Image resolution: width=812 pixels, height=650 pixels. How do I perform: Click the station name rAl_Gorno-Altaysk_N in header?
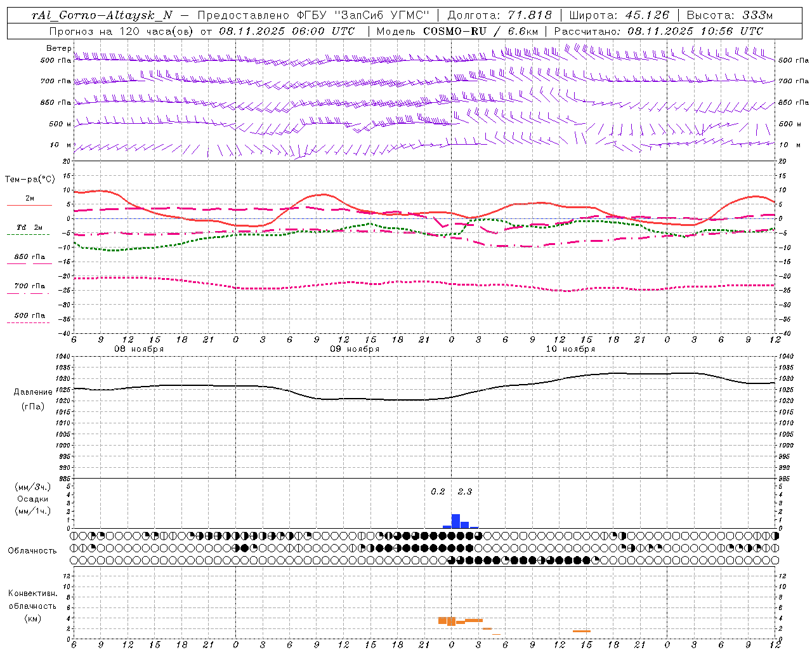(101, 15)
